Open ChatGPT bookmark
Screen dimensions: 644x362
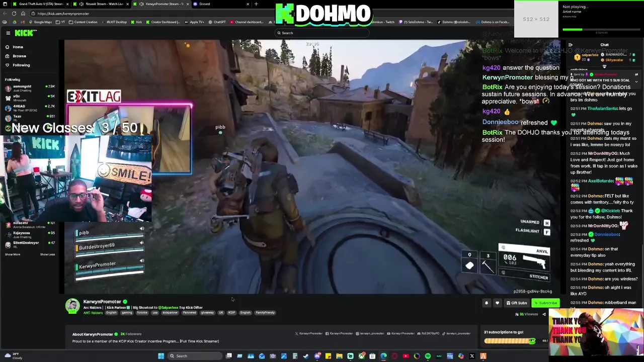[x=217, y=22]
